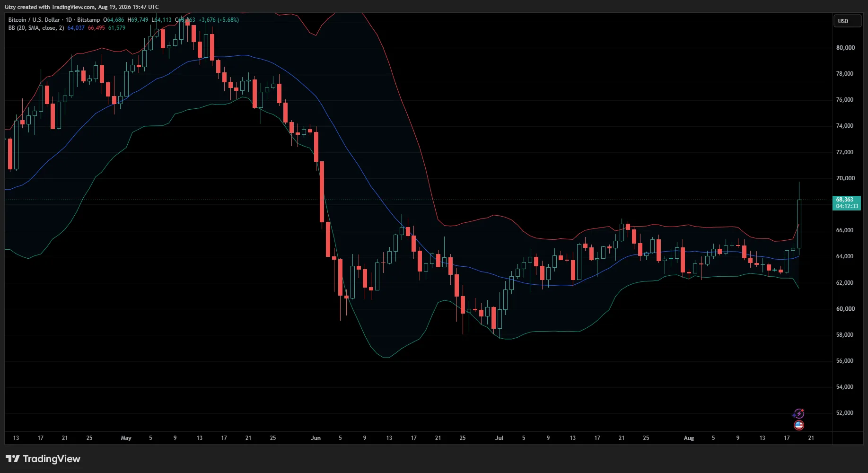Click the 58,000 price axis label
The height and width of the screenshot is (473, 868).
845,335
